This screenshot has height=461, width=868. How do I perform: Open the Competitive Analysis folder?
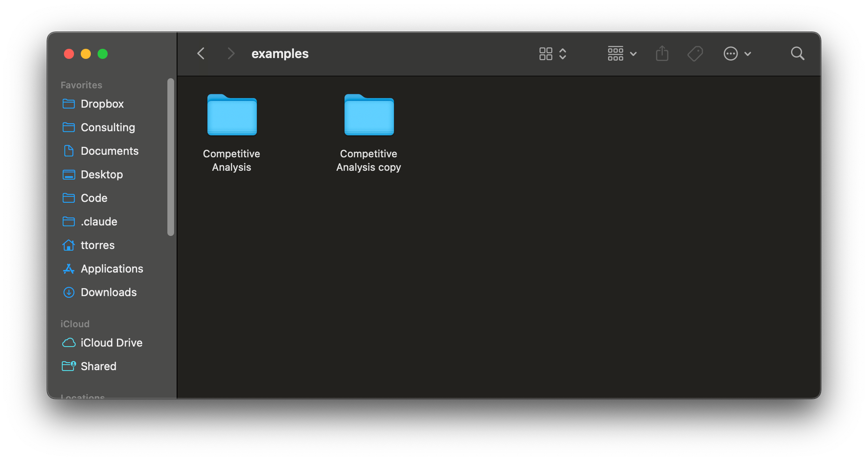click(x=231, y=115)
